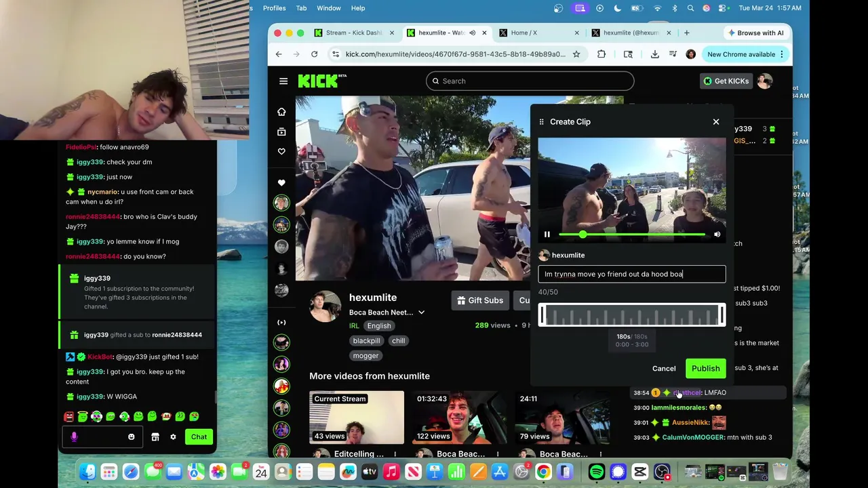Reload the Kick page
868x488 pixels.
(314, 54)
